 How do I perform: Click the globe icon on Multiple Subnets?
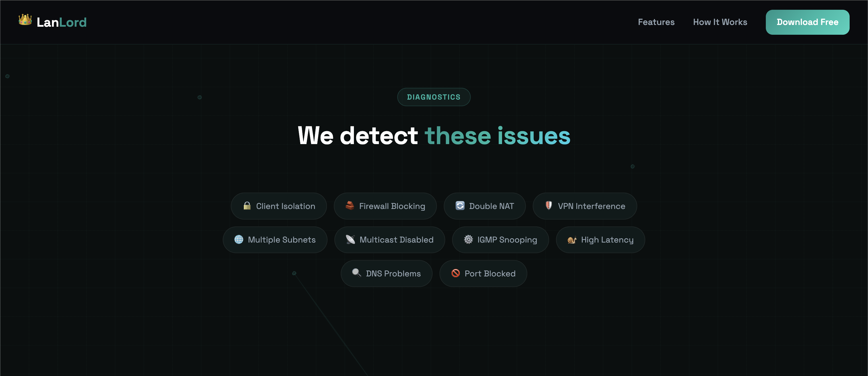tap(239, 240)
